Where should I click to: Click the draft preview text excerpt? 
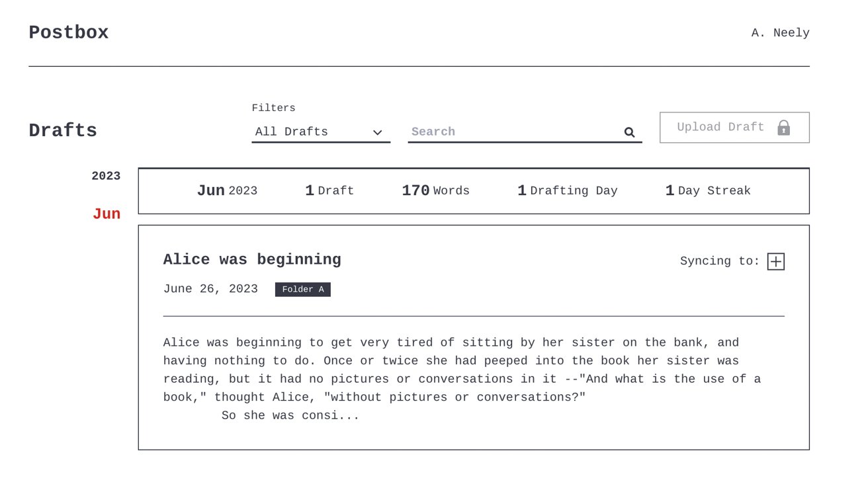click(x=462, y=379)
